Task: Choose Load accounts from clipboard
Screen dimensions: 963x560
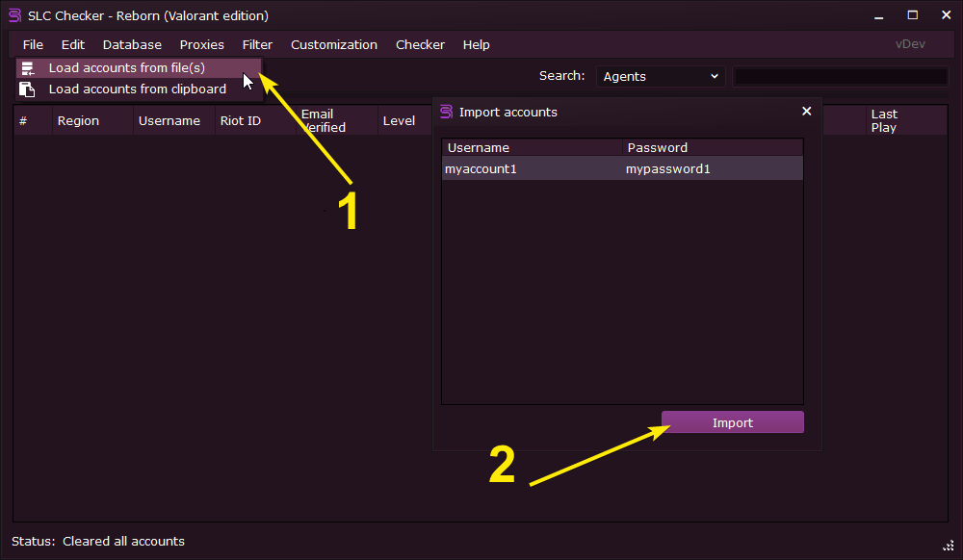Action: (139, 89)
